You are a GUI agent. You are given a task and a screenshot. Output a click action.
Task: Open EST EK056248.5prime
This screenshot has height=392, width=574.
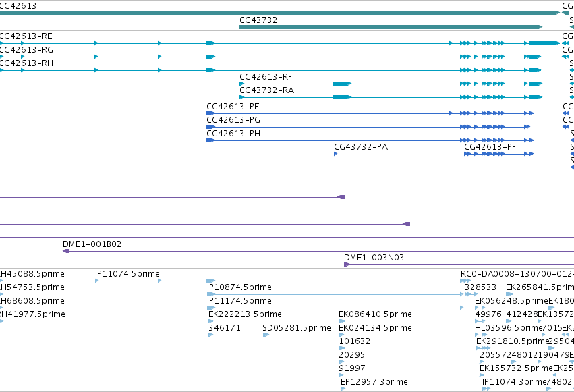511,301
